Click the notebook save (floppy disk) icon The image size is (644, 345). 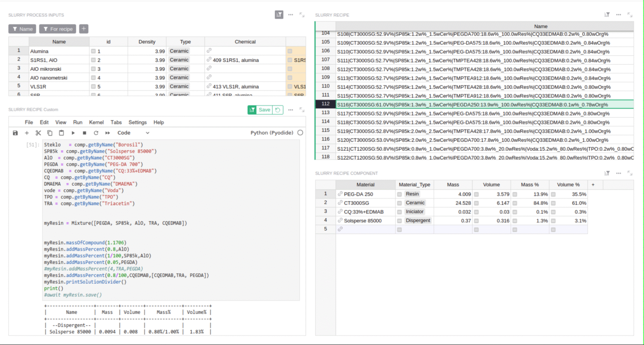(15, 133)
